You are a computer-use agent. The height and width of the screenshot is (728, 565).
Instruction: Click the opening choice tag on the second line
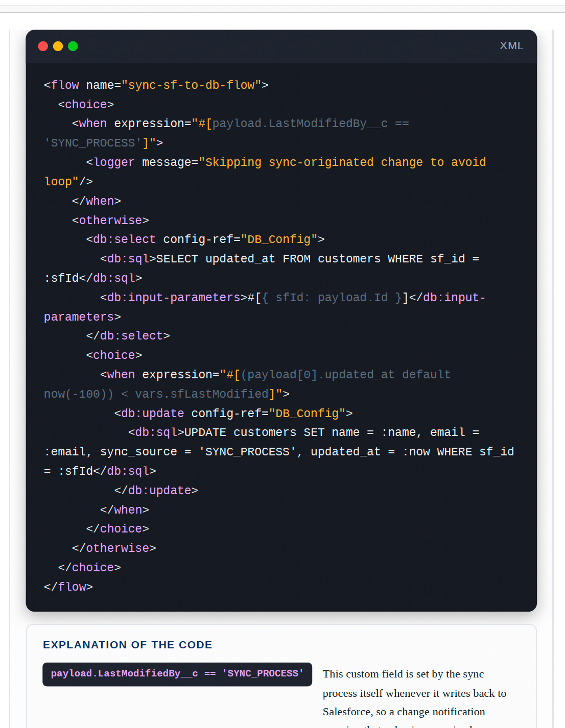pyautogui.click(x=86, y=105)
